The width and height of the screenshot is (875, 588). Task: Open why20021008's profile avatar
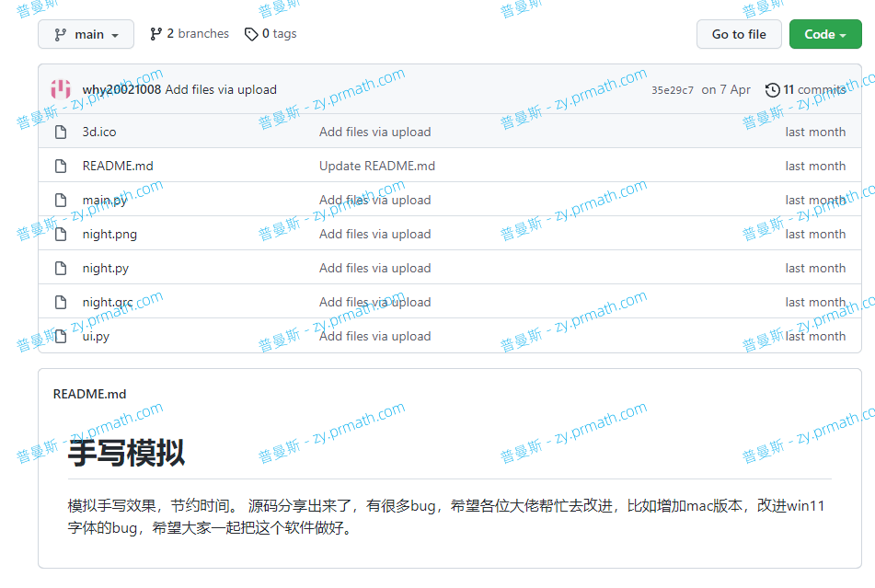60,89
